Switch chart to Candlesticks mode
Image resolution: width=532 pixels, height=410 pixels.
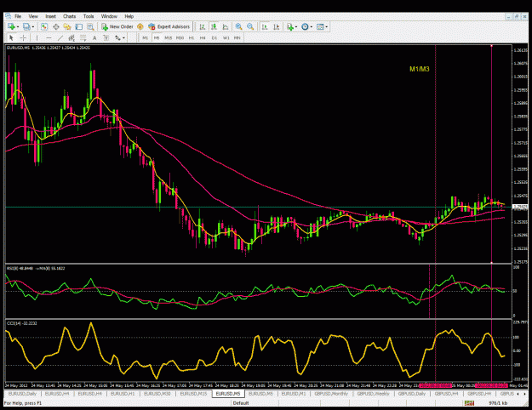tap(214, 26)
